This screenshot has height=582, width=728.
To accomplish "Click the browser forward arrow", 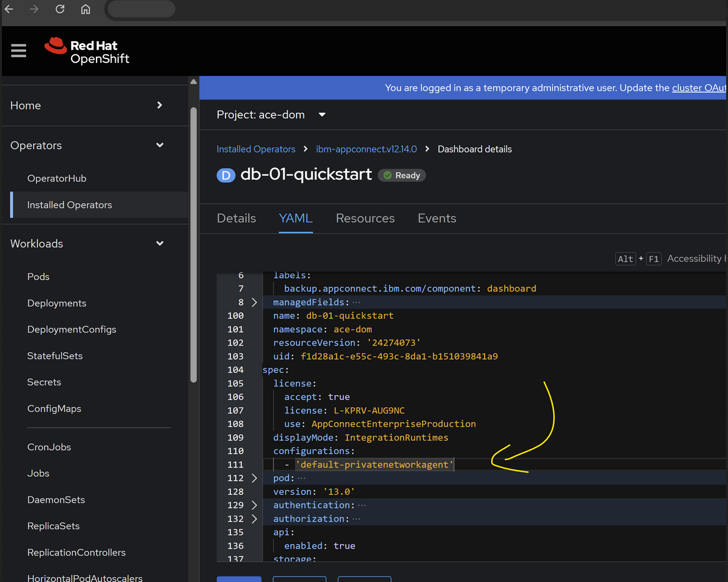I will tap(34, 9).
